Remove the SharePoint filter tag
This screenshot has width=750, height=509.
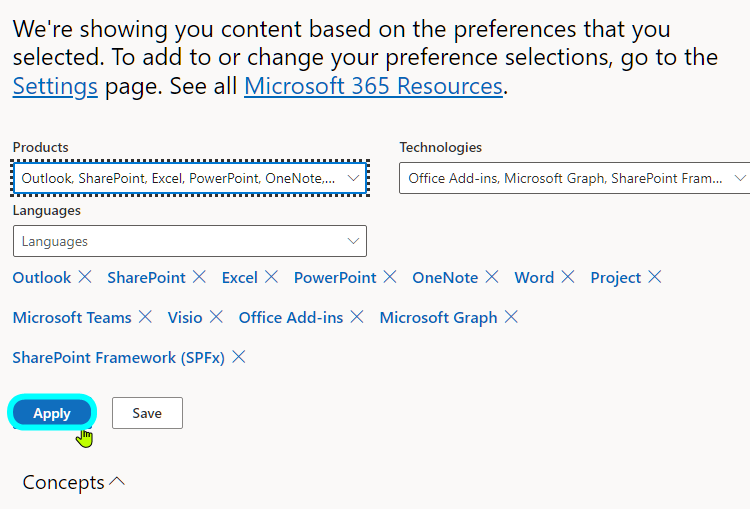(200, 277)
